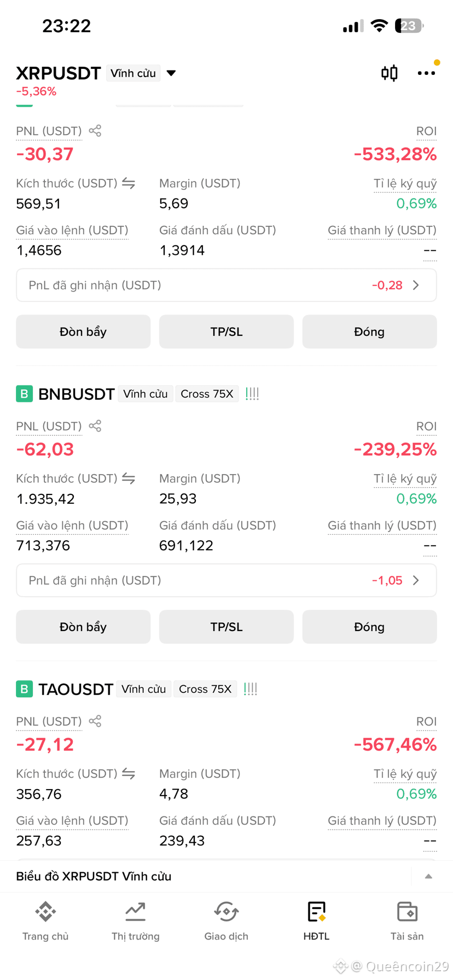This screenshot has width=453, height=980.
Task: Tap the TAOUSDT risk level bars icon
Action: [251, 689]
